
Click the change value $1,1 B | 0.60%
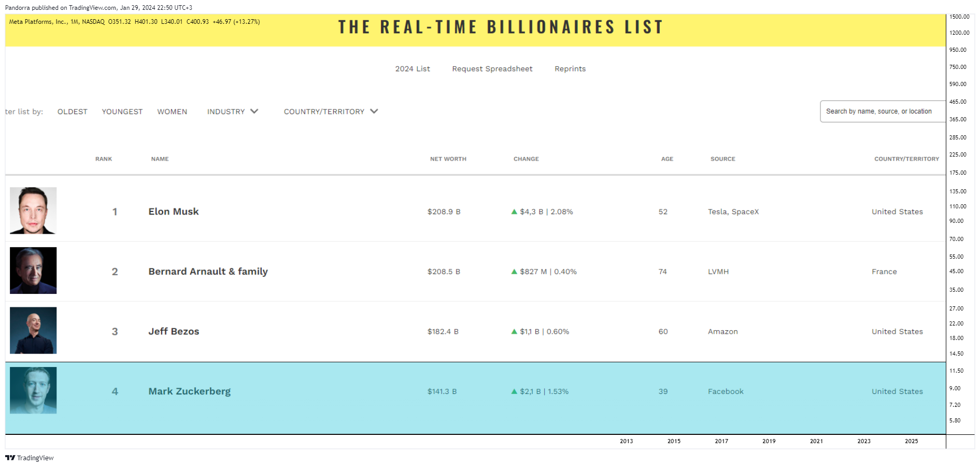pos(545,332)
